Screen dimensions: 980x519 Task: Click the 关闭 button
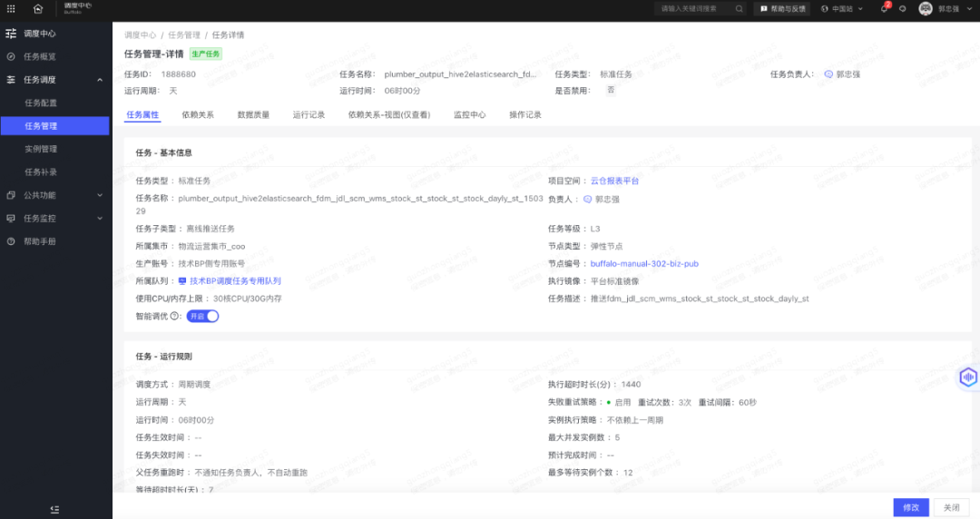click(951, 508)
